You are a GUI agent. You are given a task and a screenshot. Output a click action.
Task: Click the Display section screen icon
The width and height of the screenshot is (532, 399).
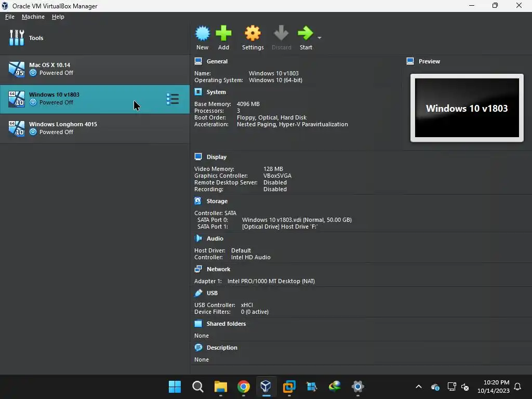tap(198, 156)
